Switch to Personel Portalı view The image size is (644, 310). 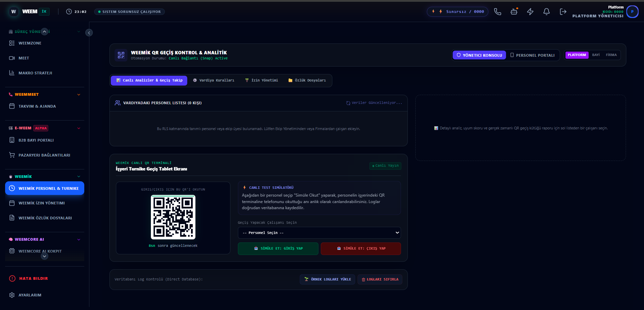pos(533,55)
